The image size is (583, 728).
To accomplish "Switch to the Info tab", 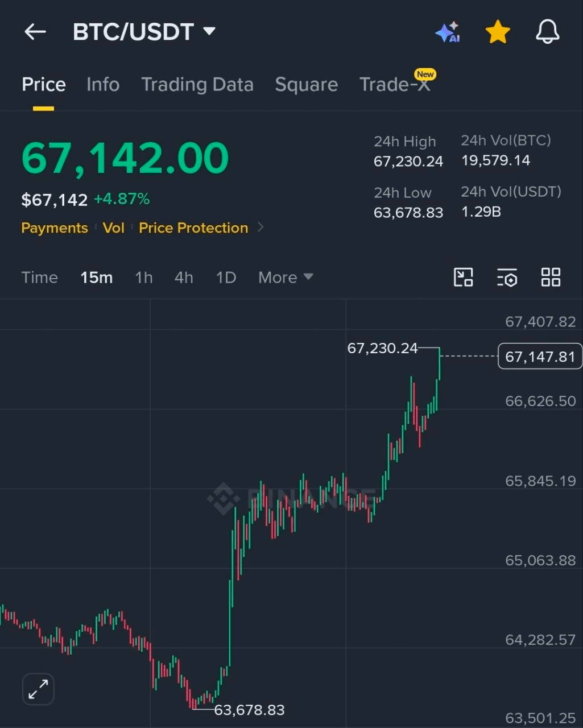I will 103,85.
